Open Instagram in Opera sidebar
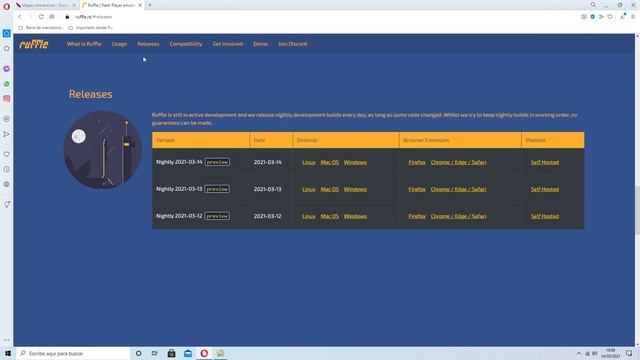Image resolution: width=640 pixels, height=360 pixels. coord(7,99)
